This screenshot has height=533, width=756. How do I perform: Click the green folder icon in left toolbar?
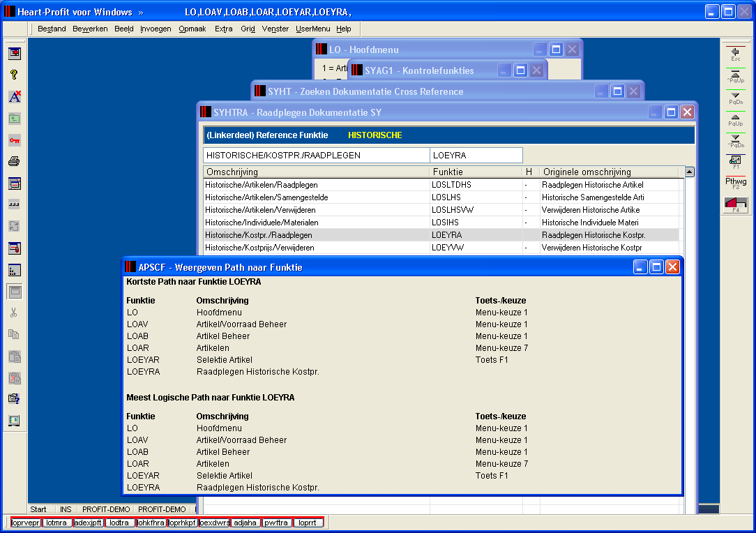(x=15, y=119)
